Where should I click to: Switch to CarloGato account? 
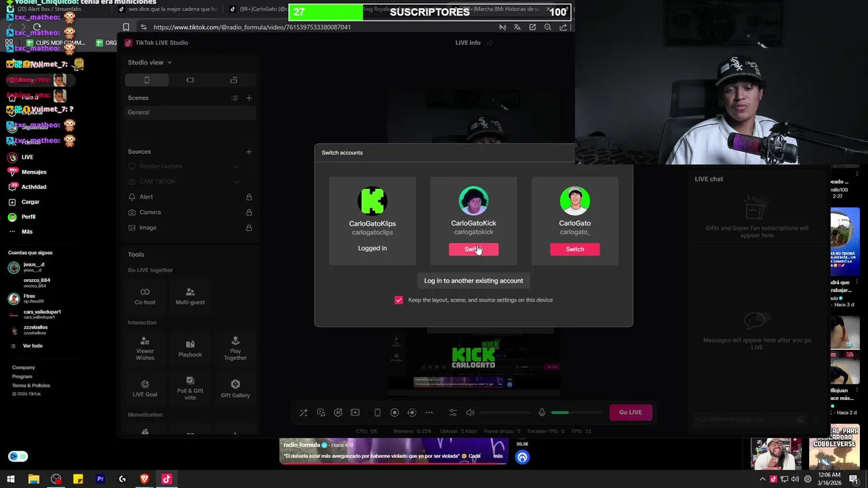click(574, 249)
